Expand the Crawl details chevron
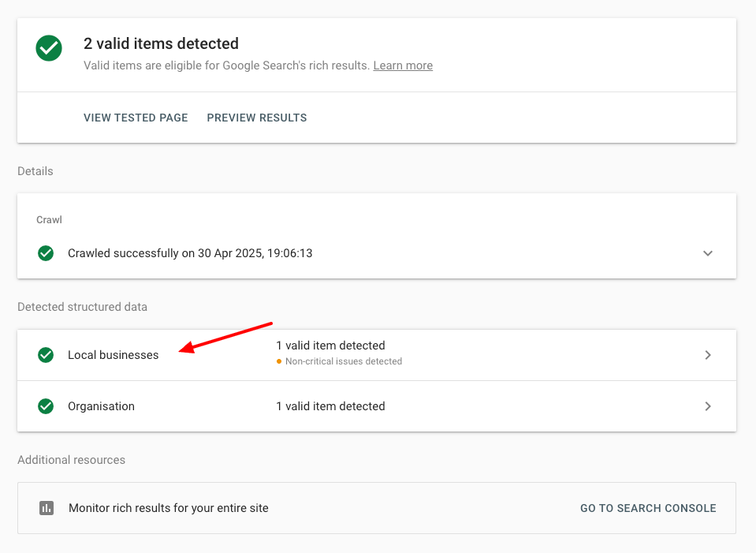The width and height of the screenshot is (756, 553). [707, 253]
